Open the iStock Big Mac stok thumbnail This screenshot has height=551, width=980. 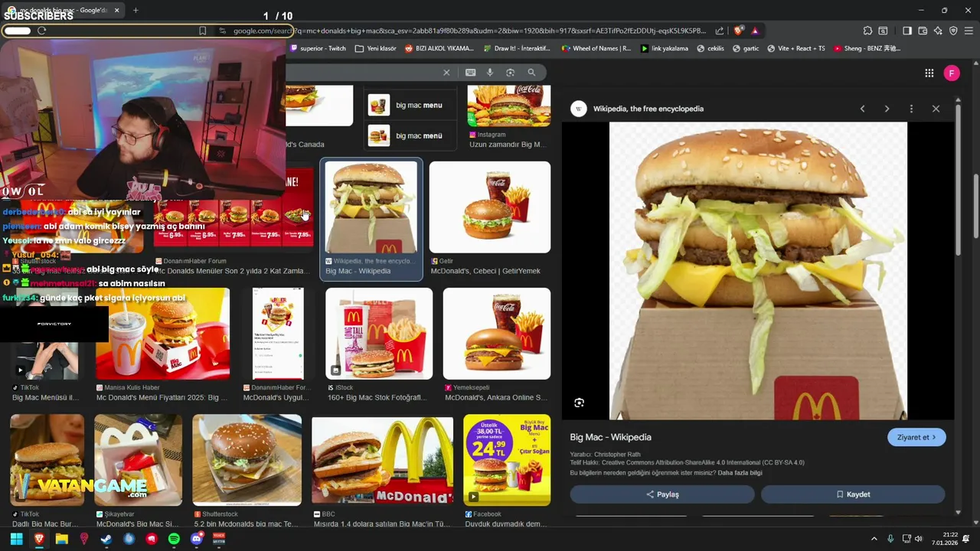[x=379, y=334]
